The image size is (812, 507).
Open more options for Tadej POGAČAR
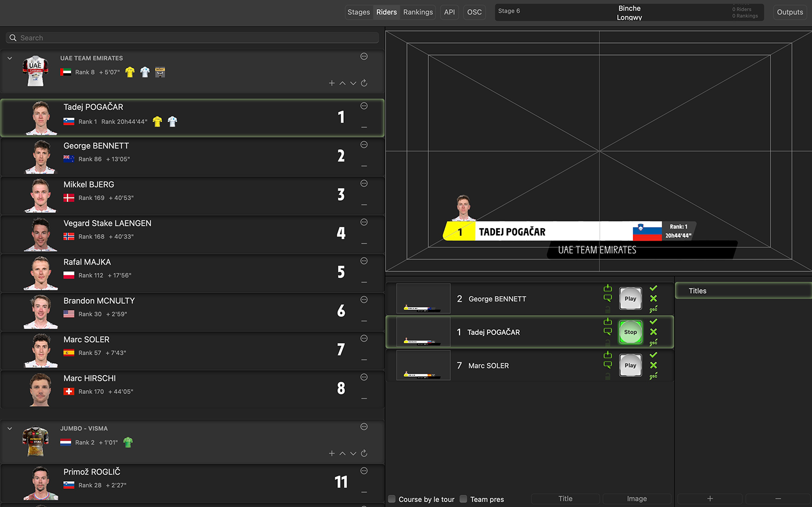click(x=364, y=106)
